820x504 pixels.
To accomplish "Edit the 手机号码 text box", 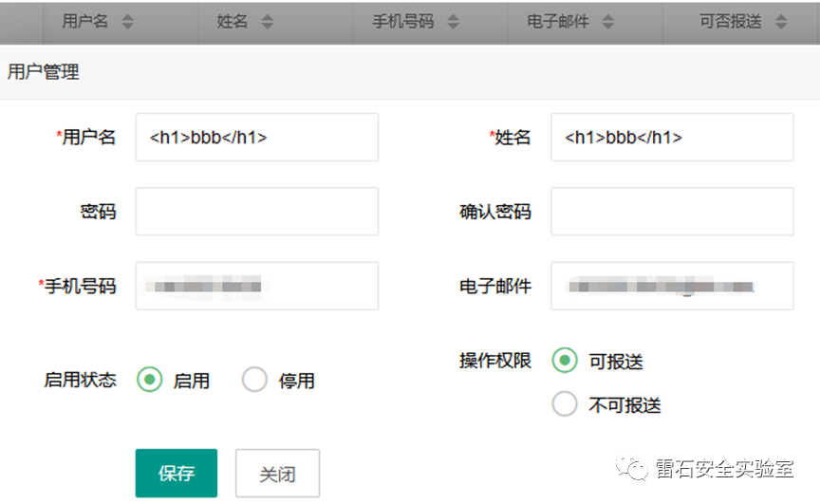I will point(256,286).
